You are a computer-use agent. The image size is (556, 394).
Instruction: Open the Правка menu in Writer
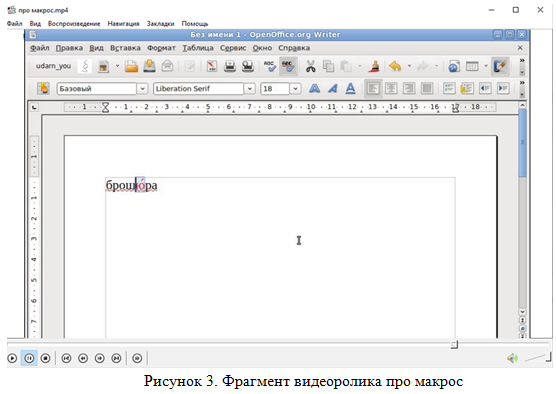point(69,48)
